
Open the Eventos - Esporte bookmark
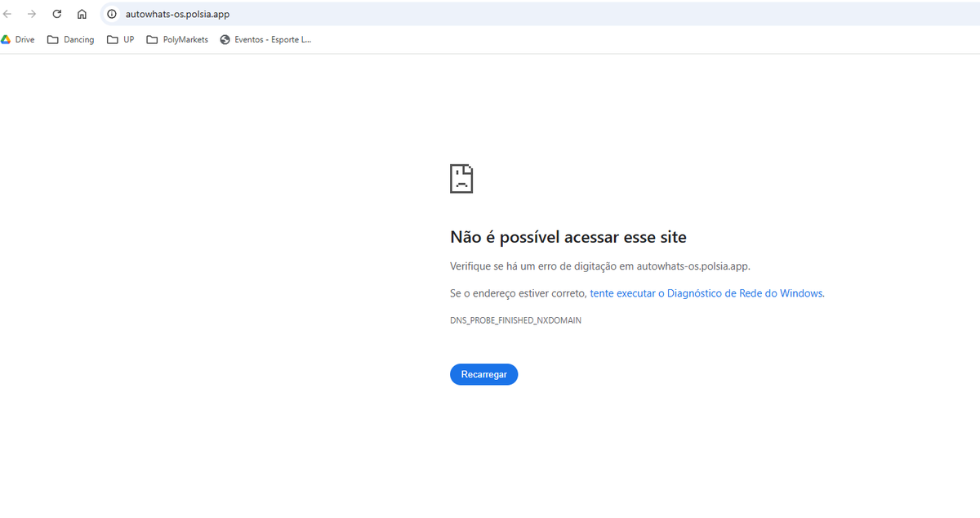[x=265, y=39]
